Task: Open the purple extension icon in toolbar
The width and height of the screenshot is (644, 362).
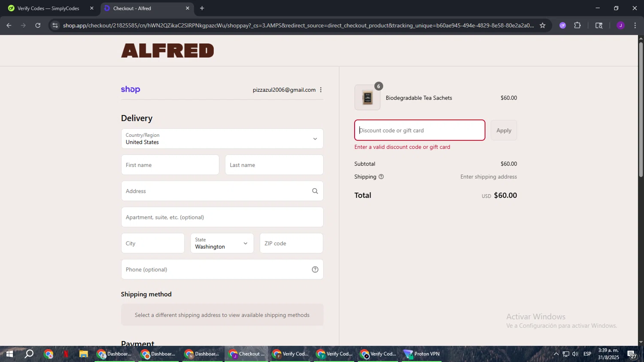Action: click(562, 25)
